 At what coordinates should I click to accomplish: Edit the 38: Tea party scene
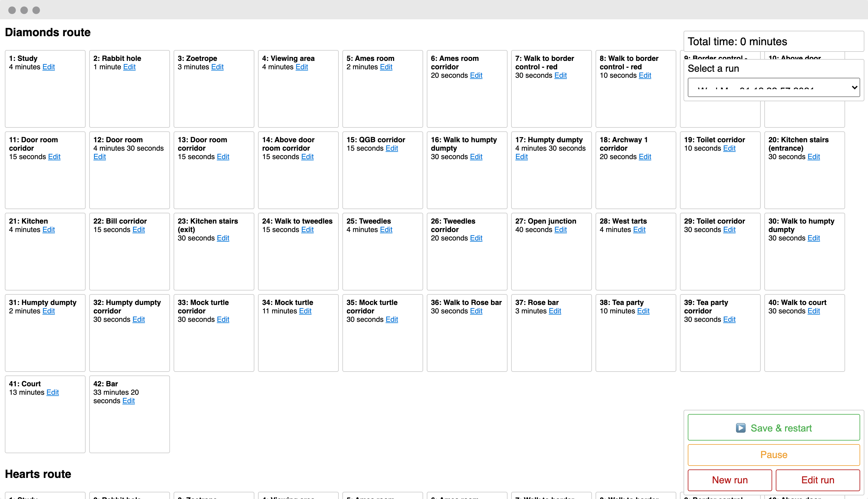point(643,311)
